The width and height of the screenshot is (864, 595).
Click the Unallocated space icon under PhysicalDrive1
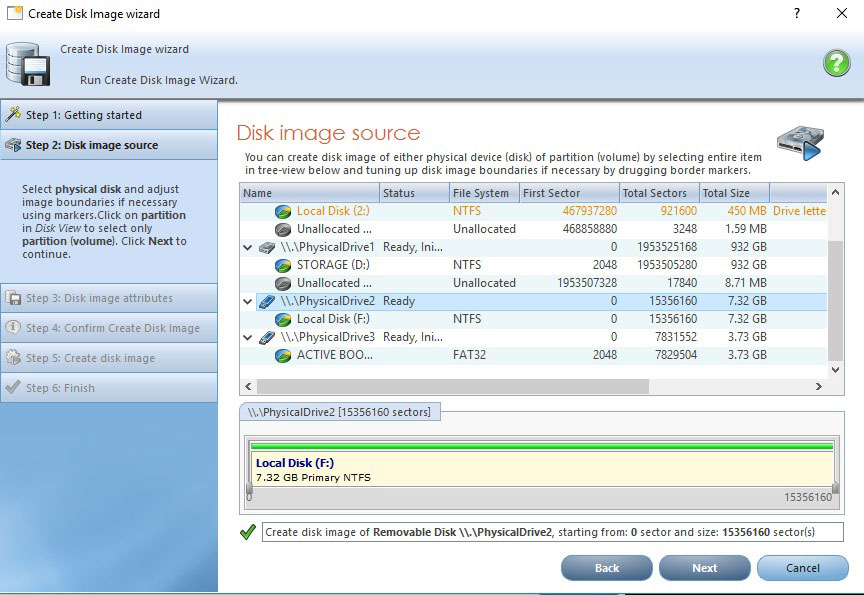[x=284, y=282]
